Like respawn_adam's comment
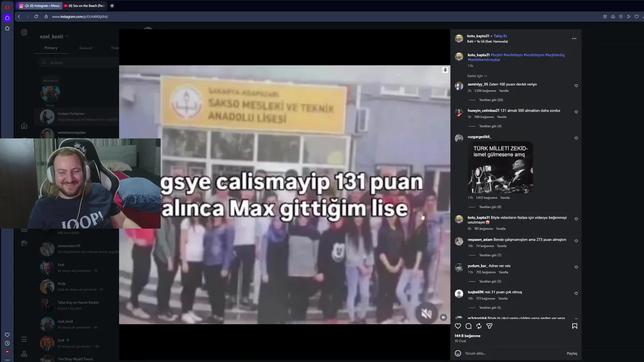This screenshot has height=362, width=644. 576,241
